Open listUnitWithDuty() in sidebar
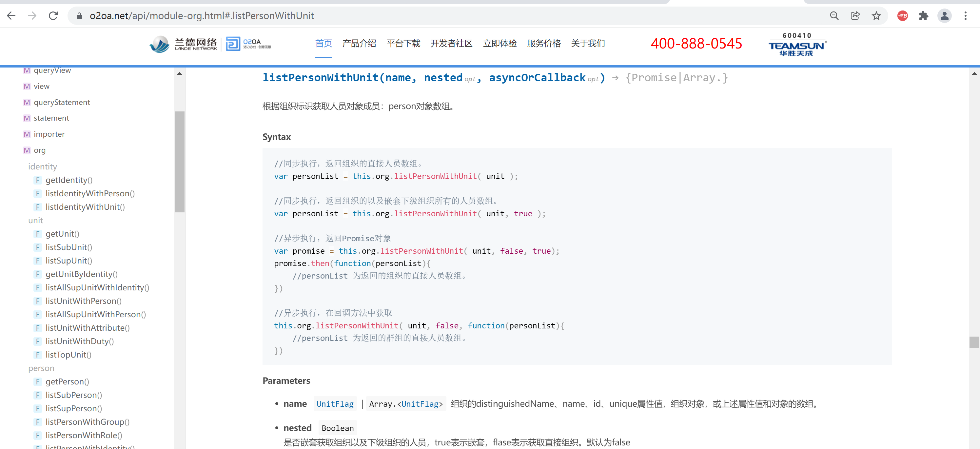This screenshot has width=980, height=449. coord(80,341)
